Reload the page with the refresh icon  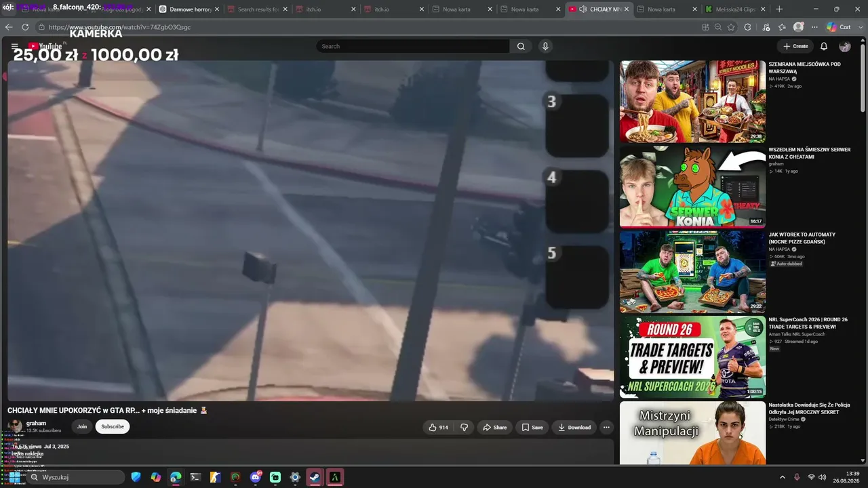click(x=25, y=27)
